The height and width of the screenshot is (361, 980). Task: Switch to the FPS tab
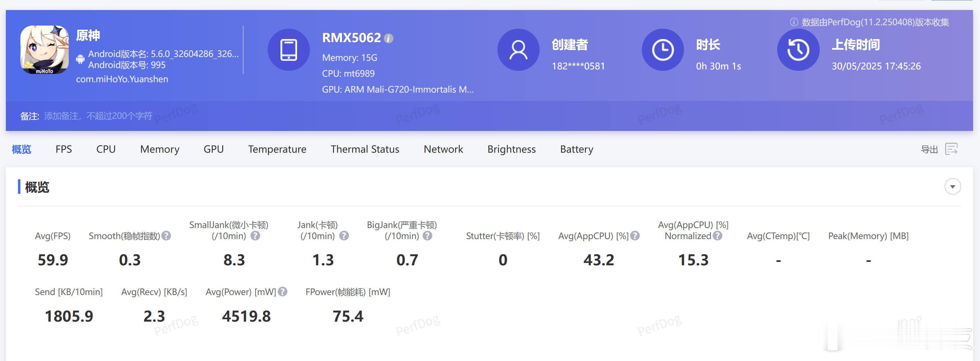click(x=64, y=149)
